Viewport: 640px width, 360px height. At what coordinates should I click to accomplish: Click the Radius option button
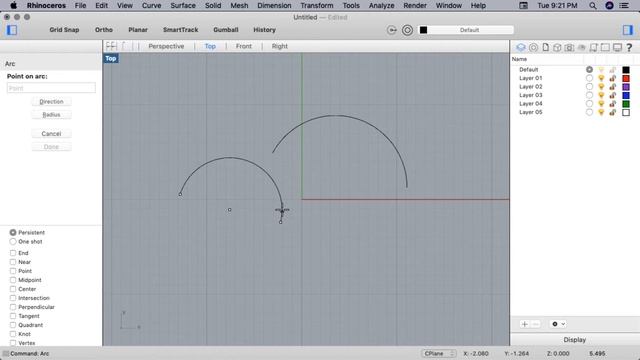pos(51,115)
